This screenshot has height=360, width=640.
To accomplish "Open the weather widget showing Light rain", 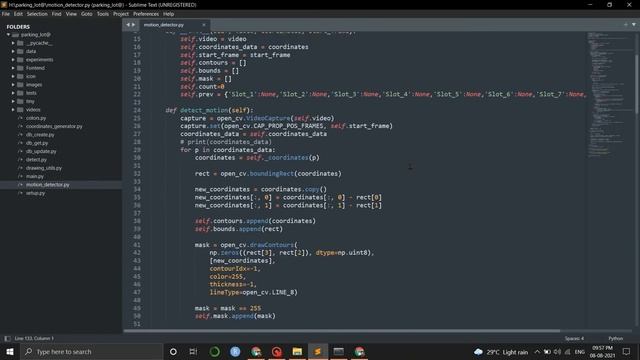I will point(501,352).
